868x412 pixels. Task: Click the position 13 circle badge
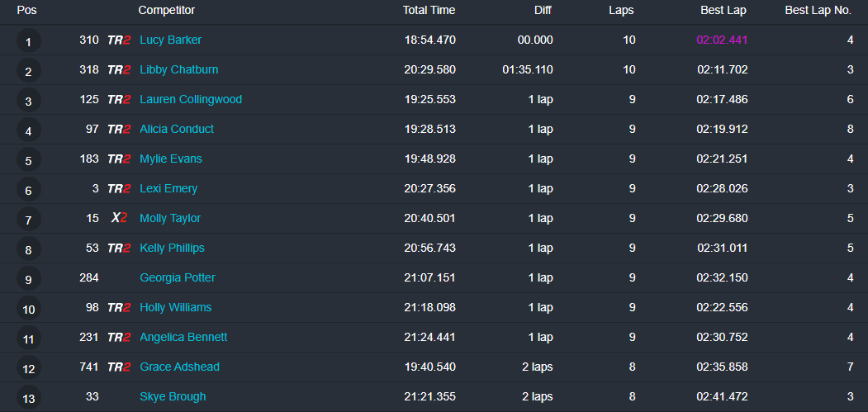tap(28, 398)
